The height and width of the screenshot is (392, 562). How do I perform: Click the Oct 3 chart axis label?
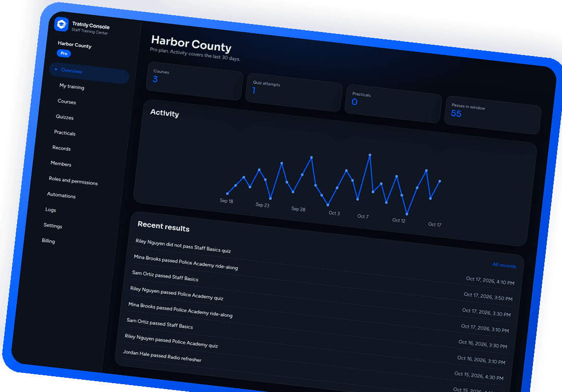[334, 213]
